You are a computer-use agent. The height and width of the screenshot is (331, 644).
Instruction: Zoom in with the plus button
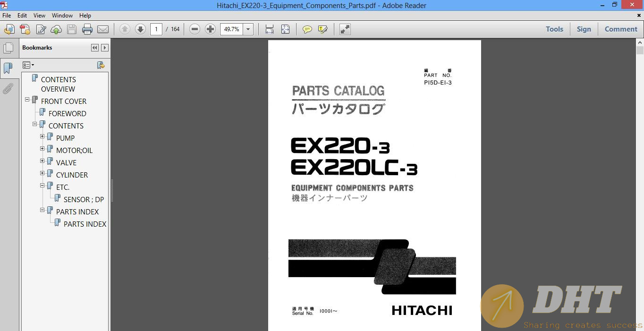pyautogui.click(x=210, y=29)
